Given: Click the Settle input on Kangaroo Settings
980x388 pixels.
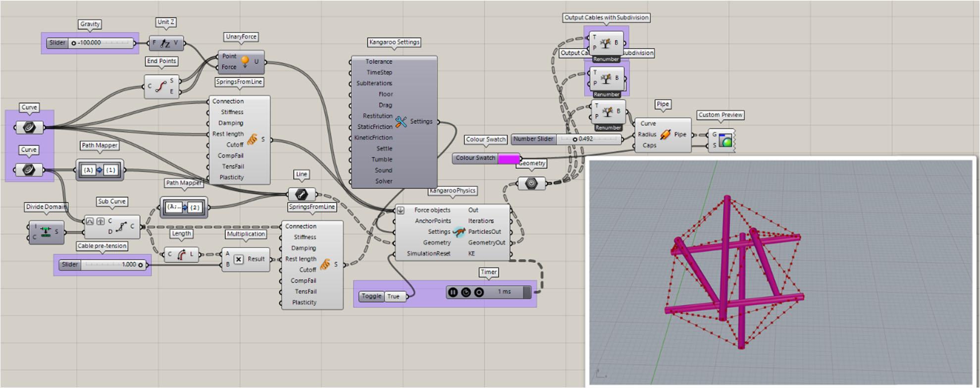Looking at the screenshot, I should click(x=384, y=149).
